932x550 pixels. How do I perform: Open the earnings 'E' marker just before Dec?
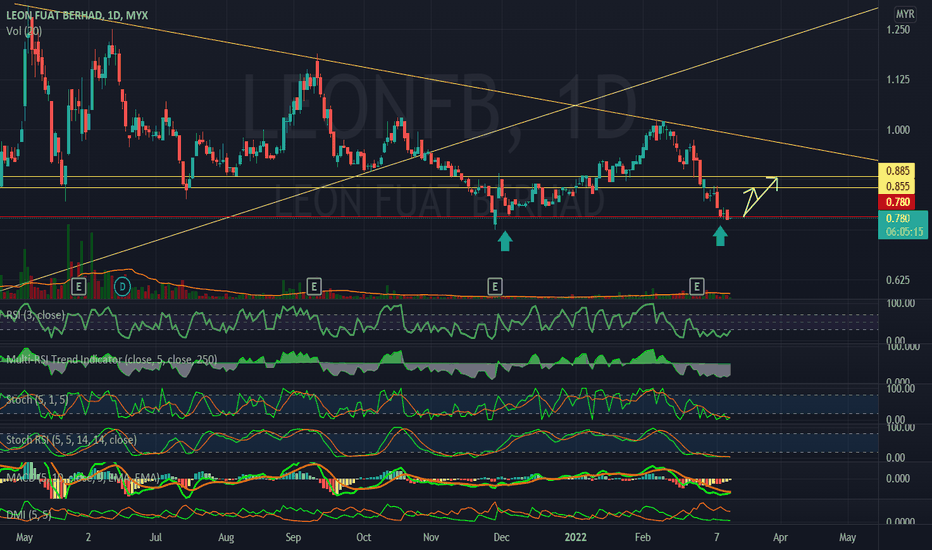(495, 287)
